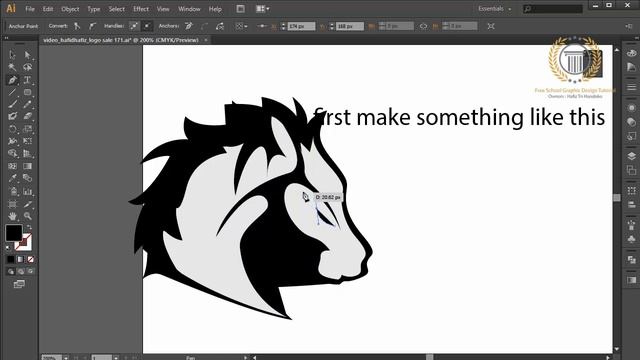Click the X coordinate input field

coord(301,26)
